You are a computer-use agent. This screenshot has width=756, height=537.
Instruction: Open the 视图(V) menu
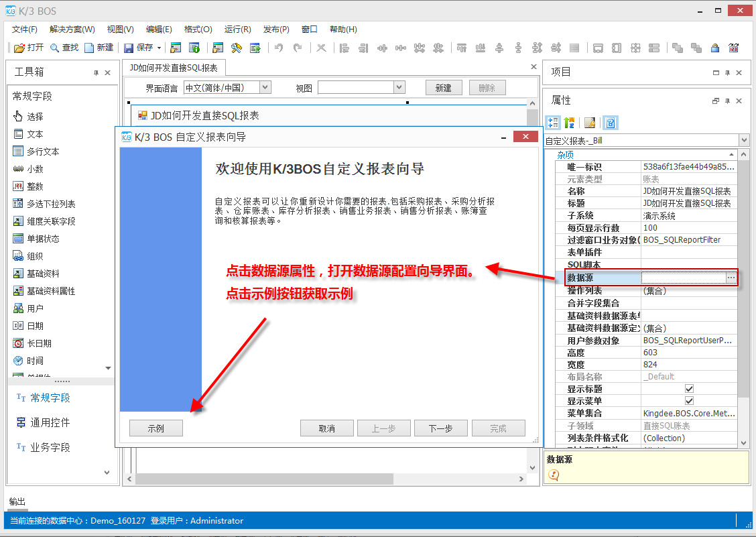(120, 29)
